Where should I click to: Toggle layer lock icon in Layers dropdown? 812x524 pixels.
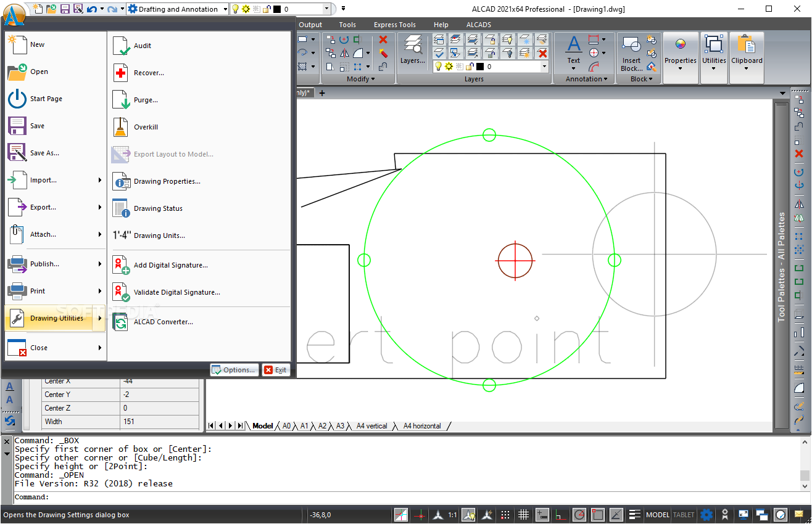point(470,67)
